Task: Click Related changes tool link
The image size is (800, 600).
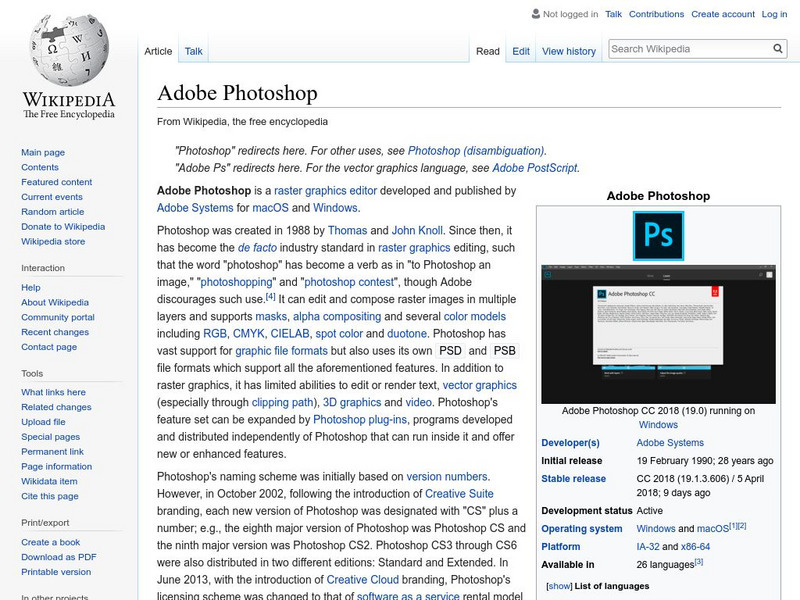Action: 56,407
